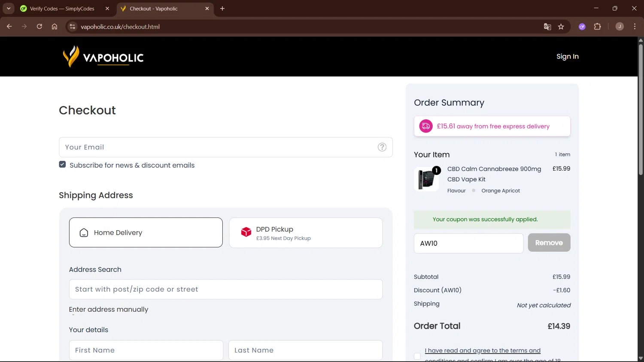Click the First Name field

click(x=146, y=350)
